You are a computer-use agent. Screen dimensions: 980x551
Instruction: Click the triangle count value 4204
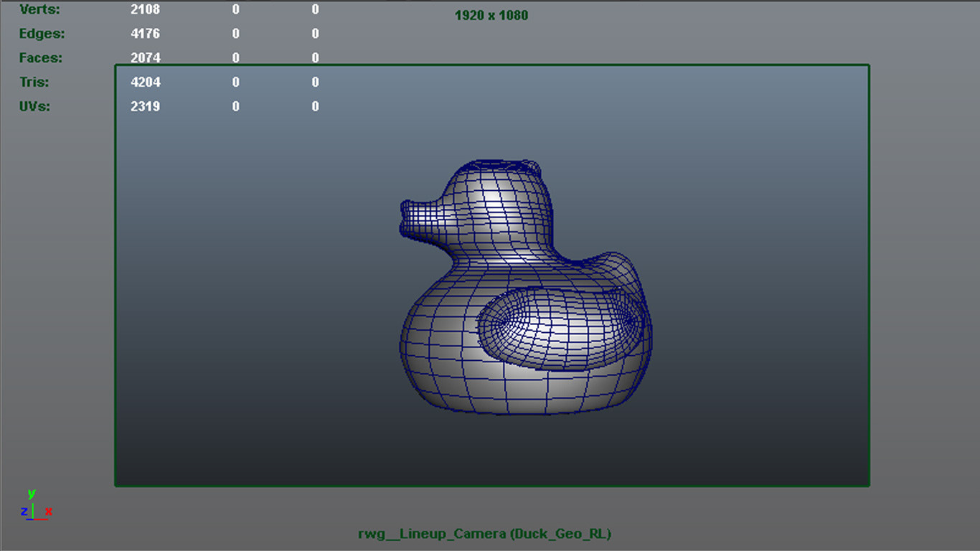[x=145, y=83]
